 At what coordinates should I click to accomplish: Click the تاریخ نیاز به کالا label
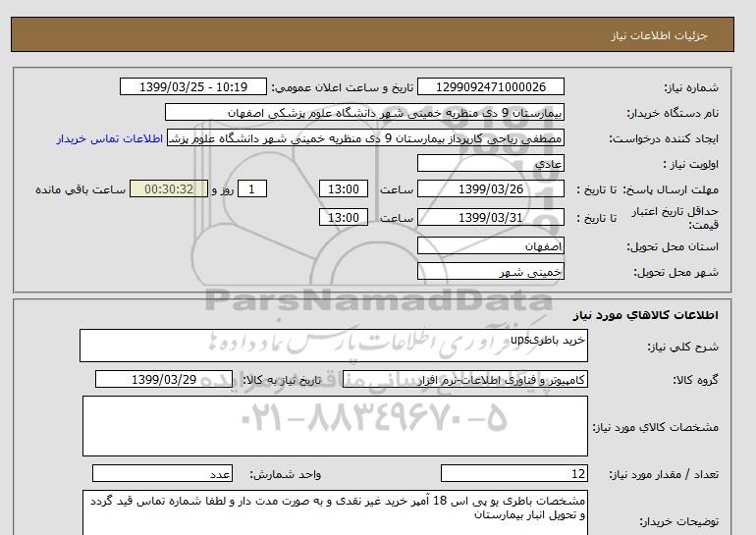click(282, 380)
